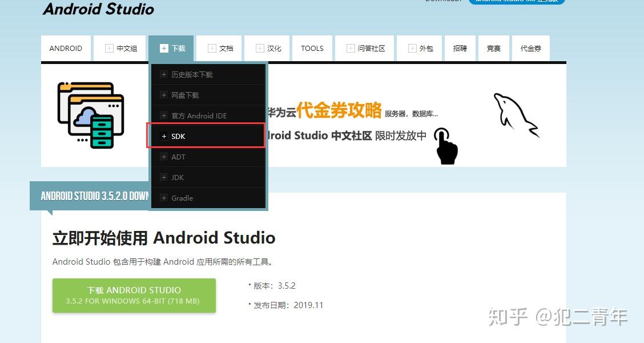644x343 pixels.
Task: Expand plus icon beside 中文组
Action: (x=109, y=49)
